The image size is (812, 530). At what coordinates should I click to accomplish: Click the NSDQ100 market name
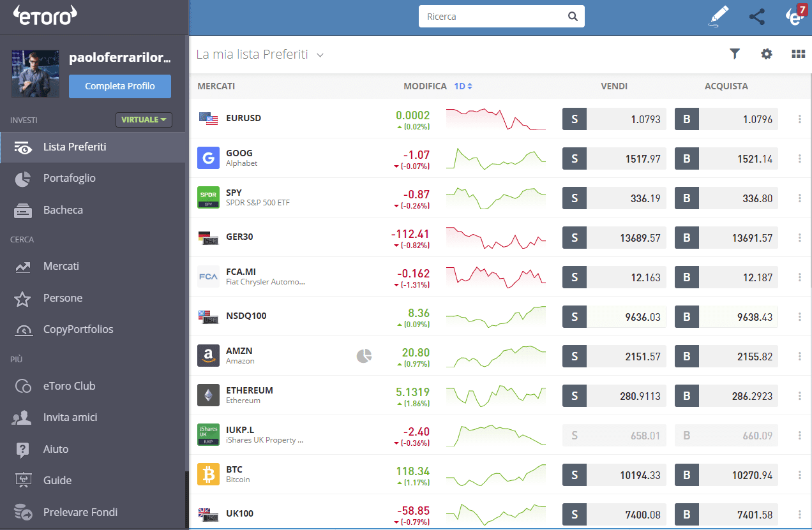[246, 316]
